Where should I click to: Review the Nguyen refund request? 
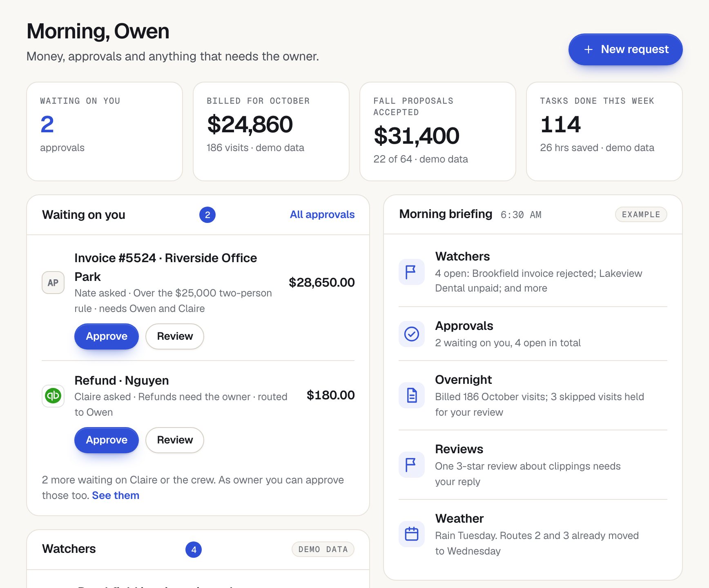click(x=175, y=440)
